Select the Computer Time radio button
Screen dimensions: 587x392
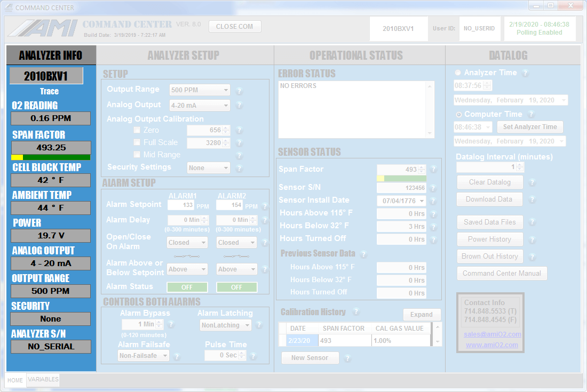coord(459,115)
